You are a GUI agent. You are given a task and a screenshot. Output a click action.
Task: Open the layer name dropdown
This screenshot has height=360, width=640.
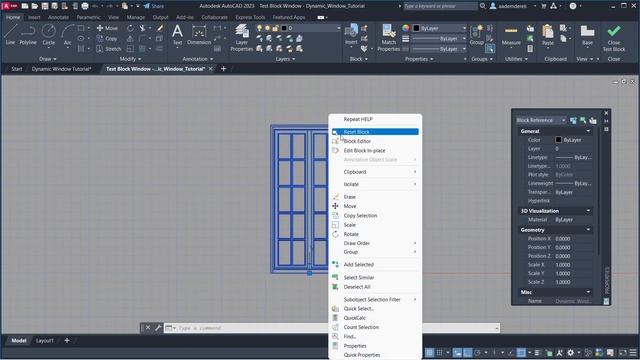[x=338, y=28]
